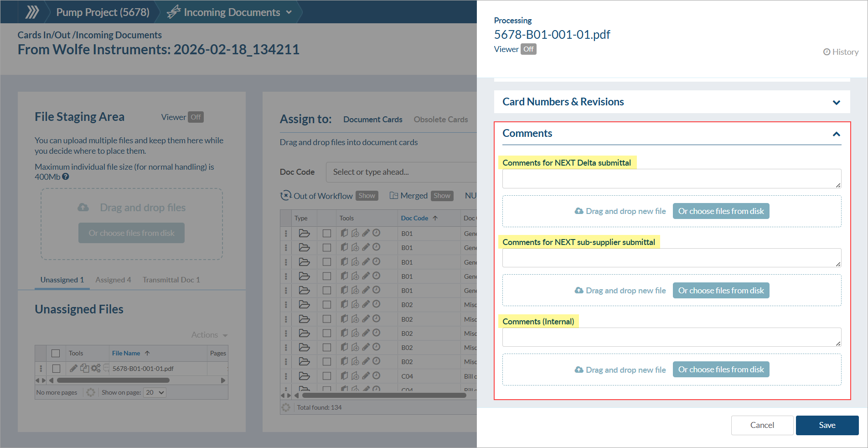The width and height of the screenshot is (868, 448).
Task: Click the gears icon for 5678-B01-001-01.pdf in Unassigned Files
Action: click(96, 368)
